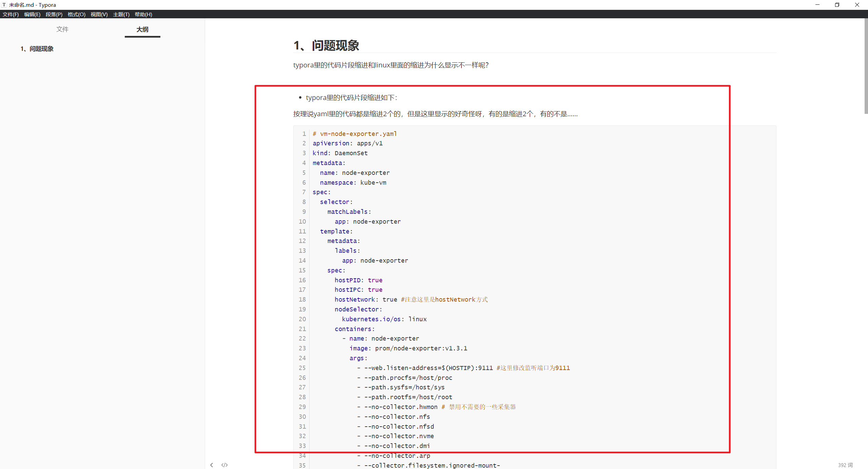
Task: Close the Typora window
Action: click(x=857, y=5)
